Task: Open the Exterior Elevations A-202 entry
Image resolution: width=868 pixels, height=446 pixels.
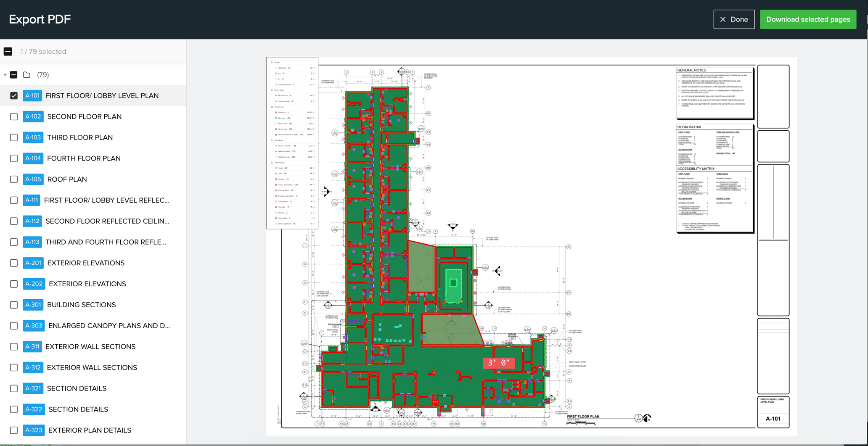Action: point(93,284)
